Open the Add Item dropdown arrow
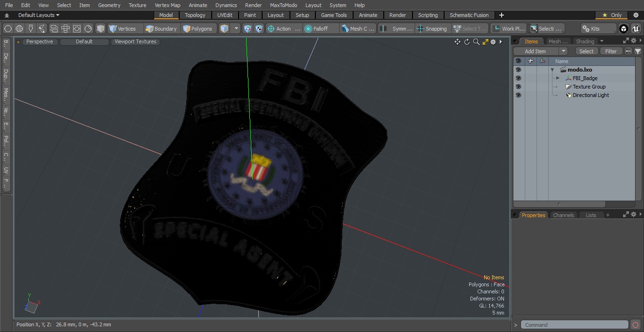This screenshot has width=644, height=332. pos(563,51)
